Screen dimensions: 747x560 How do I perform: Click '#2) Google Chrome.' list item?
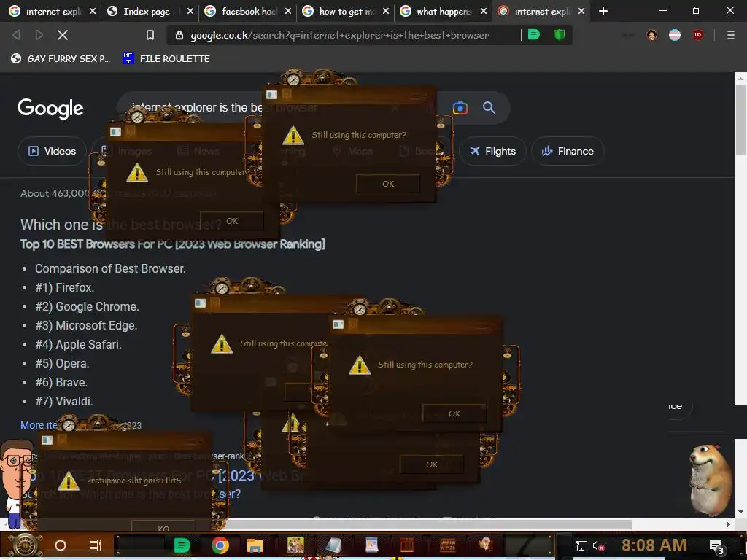[87, 307]
